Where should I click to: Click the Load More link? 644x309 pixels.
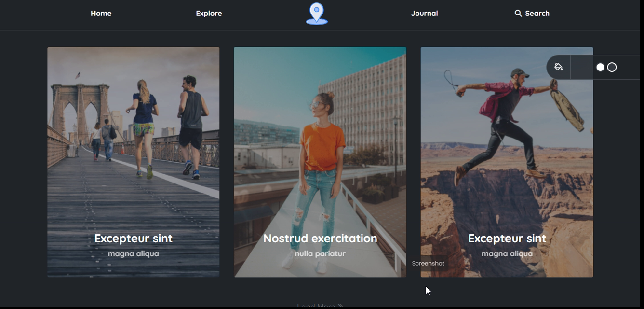320,306
